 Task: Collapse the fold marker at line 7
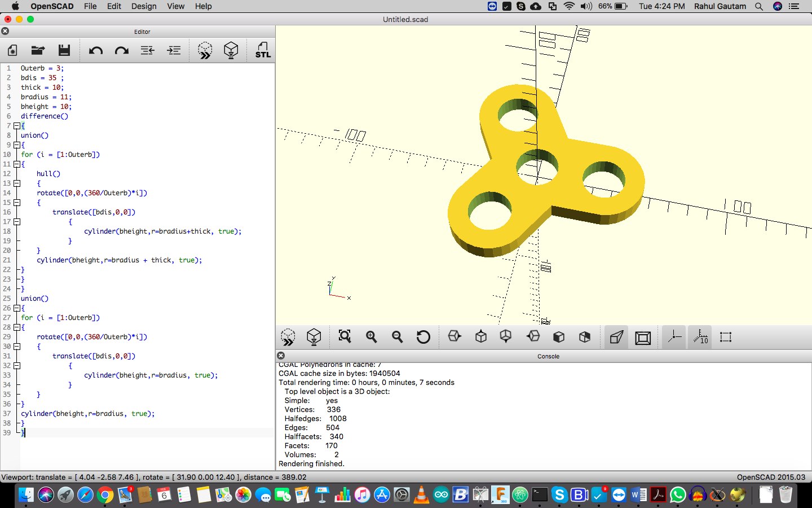tap(17, 126)
